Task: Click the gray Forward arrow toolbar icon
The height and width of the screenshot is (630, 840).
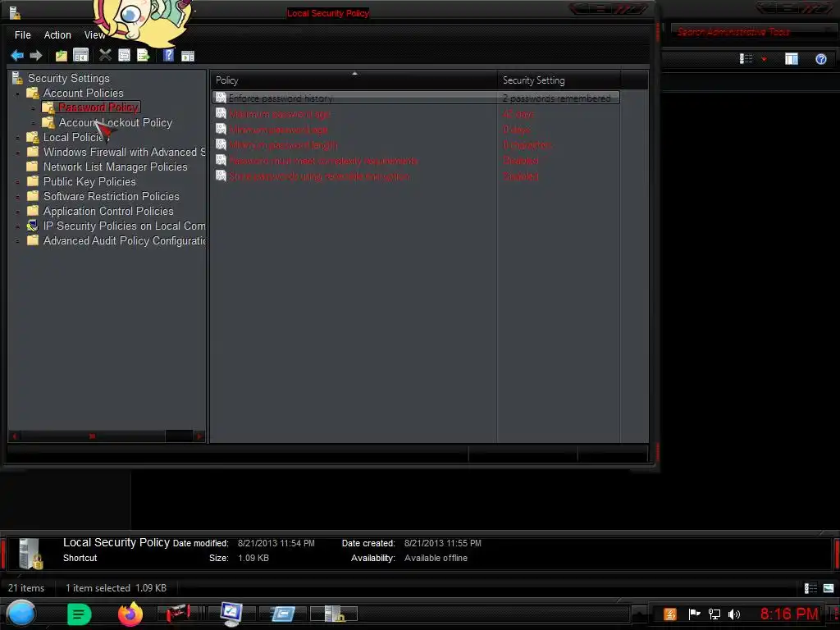Action: click(x=36, y=55)
